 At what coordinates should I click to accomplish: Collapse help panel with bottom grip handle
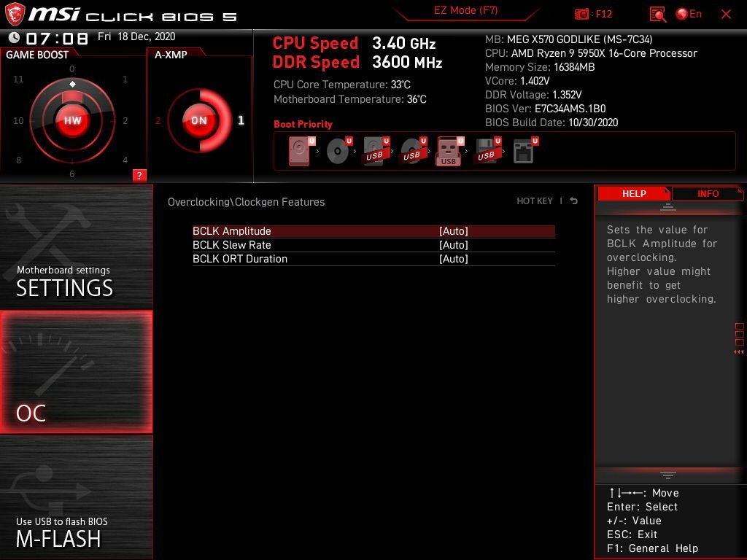[x=668, y=475]
